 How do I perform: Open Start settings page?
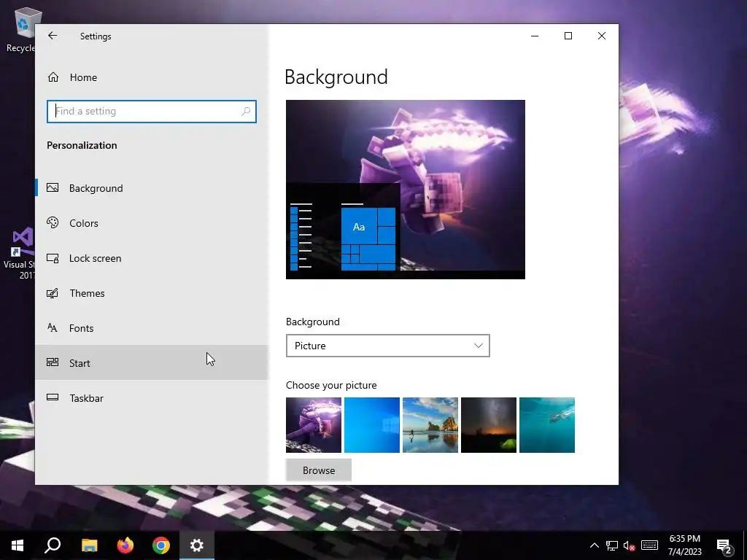tap(152, 363)
